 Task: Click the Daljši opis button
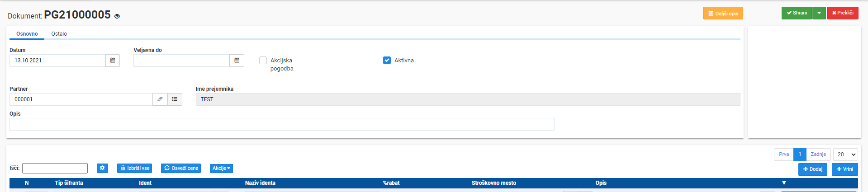tap(723, 14)
